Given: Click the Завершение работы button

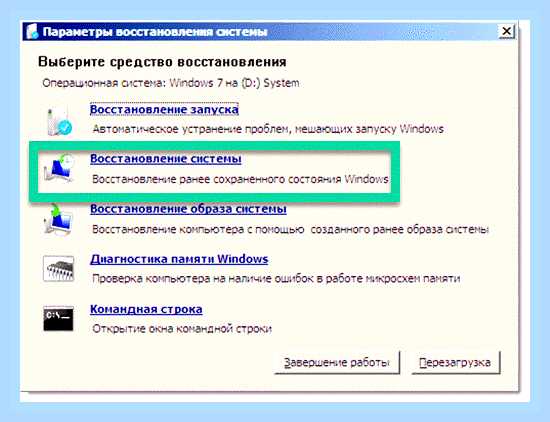Looking at the screenshot, I should (x=337, y=362).
